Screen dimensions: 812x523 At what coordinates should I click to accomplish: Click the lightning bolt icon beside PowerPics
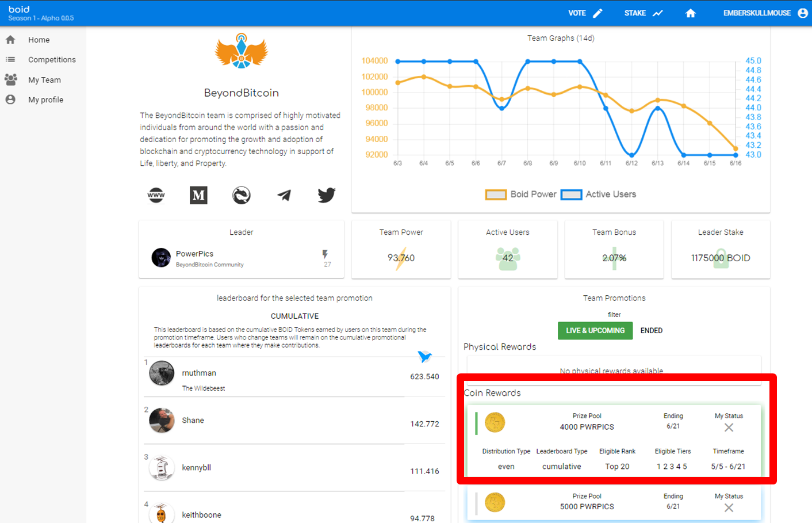(325, 254)
